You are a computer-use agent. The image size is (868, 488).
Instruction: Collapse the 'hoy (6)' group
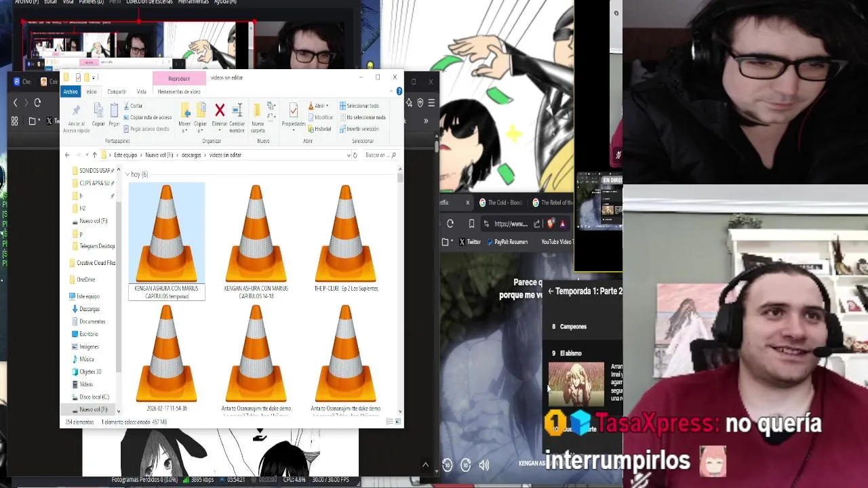(127, 175)
